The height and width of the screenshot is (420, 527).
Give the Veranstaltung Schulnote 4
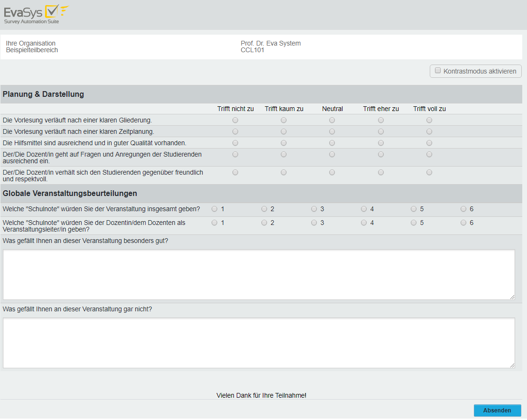coord(364,209)
